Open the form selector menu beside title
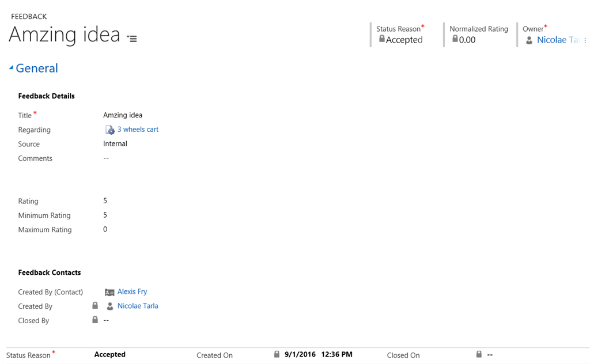 (132, 39)
